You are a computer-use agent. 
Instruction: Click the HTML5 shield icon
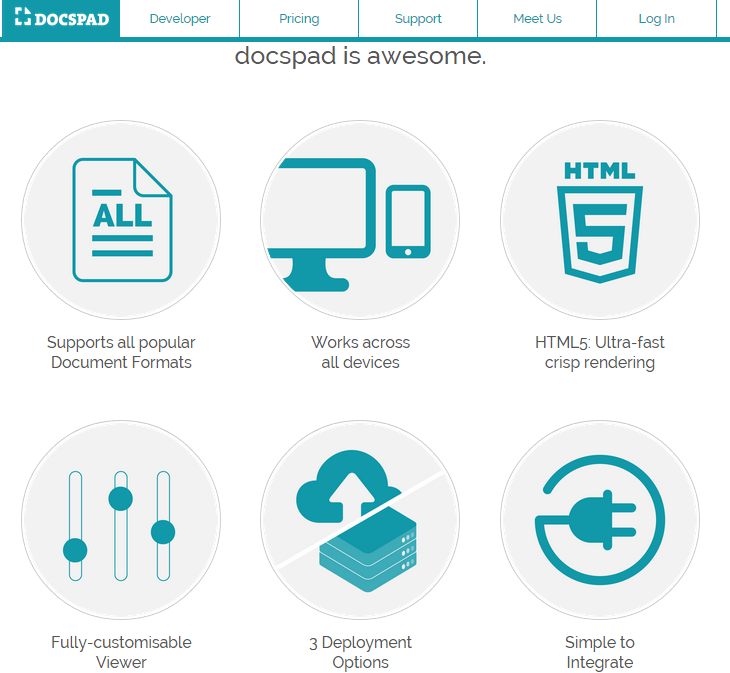click(600, 220)
